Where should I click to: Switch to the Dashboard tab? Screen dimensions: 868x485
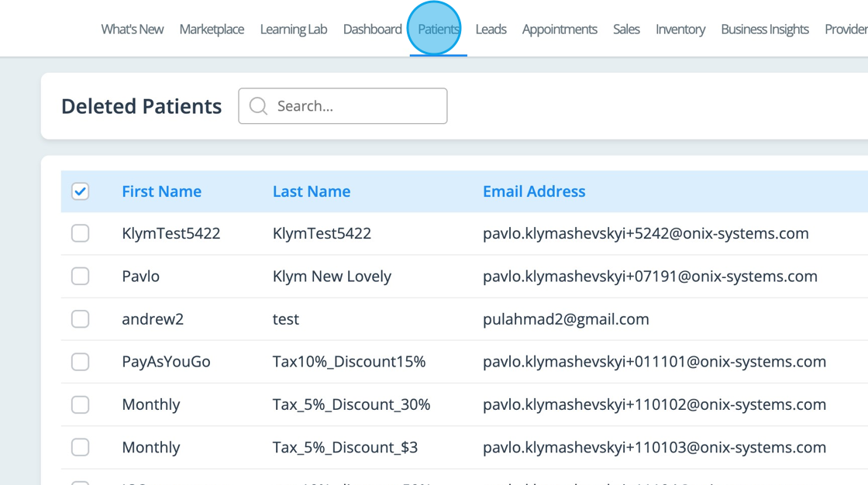(x=373, y=29)
